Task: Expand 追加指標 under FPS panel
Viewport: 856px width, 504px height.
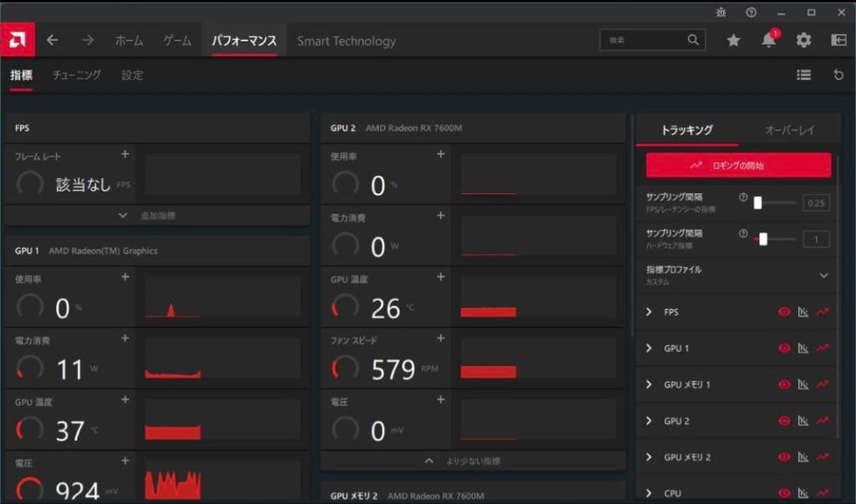Action: [x=156, y=216]
